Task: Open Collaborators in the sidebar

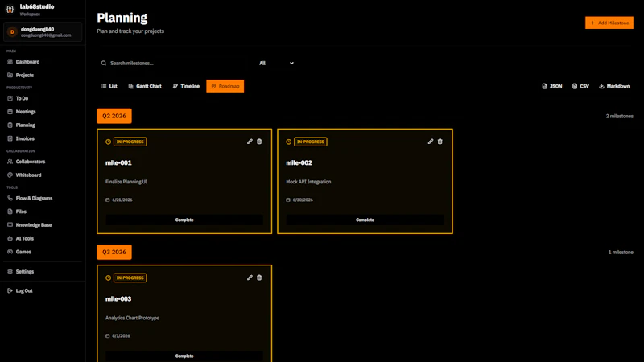Action: pos(43,162)
